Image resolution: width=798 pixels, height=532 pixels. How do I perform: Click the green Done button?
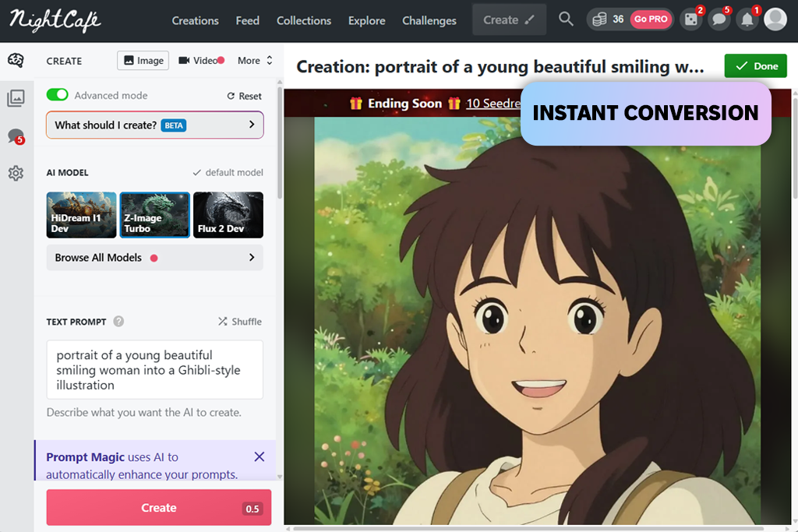pyautogui.click(x=756, y=66)
